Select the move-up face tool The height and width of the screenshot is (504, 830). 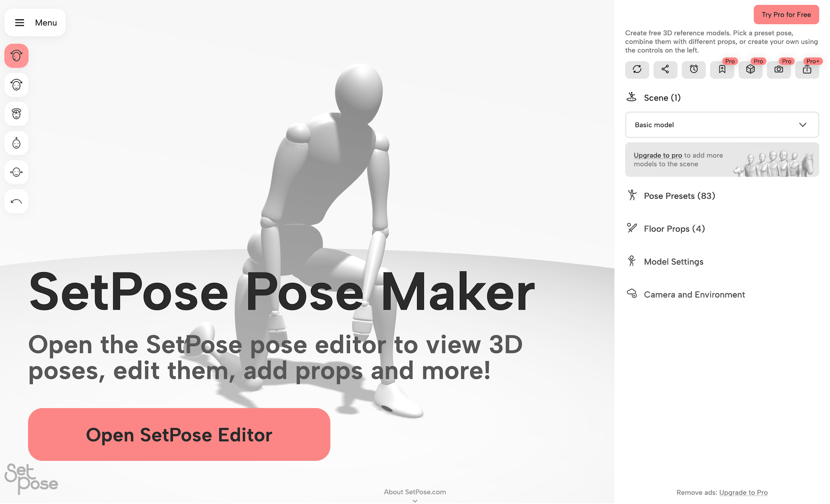coord(17,143)
